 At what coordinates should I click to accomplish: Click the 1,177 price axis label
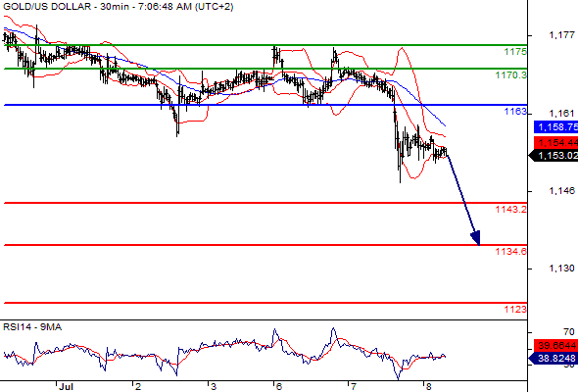tap(561, 35)
